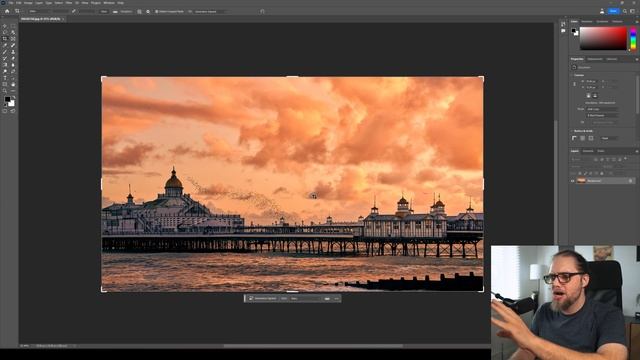Image resolution: width=640 pixels, height=360 pixels.
Task: Select the Hand tool
Action: [13, 84]
